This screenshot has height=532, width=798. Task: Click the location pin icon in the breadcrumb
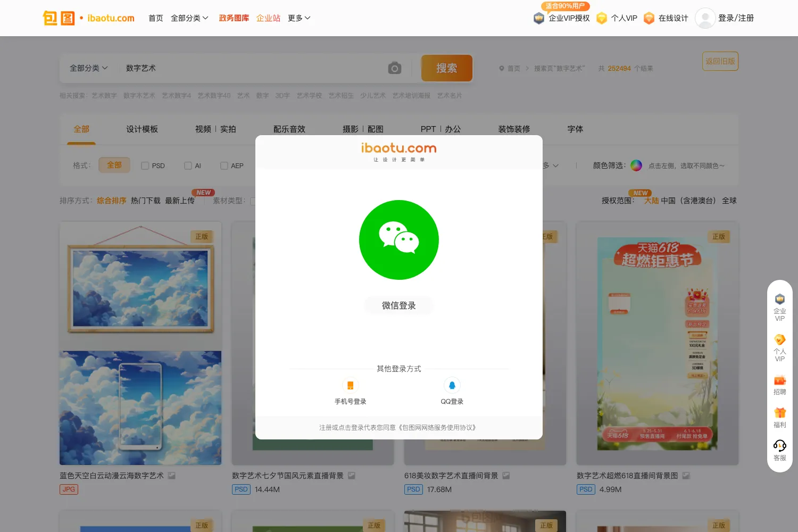501,69
